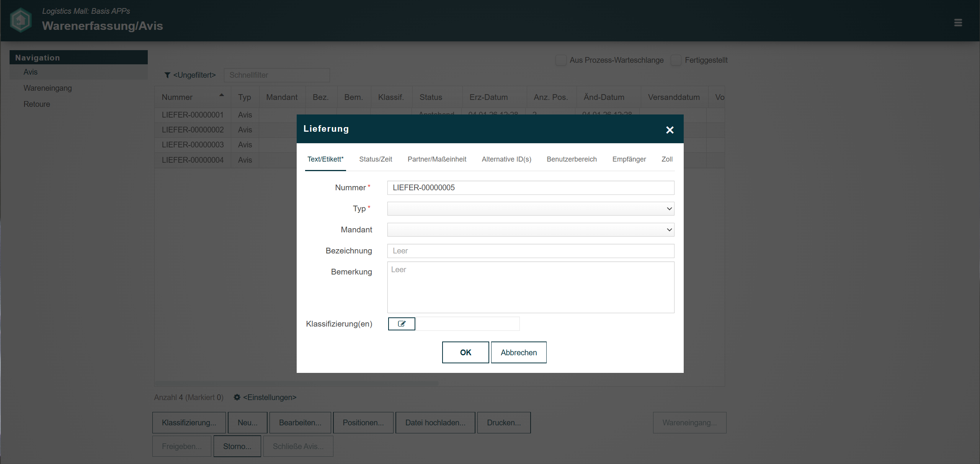The height and width of the screenshot is (464, 980).
Task: Open the Partner/Maßeinheit tab
Action: click(x=437, y=159)
